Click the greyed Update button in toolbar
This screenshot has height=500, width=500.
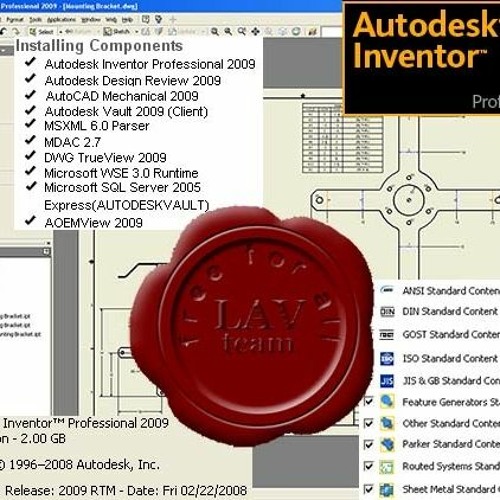click(182, 32)
